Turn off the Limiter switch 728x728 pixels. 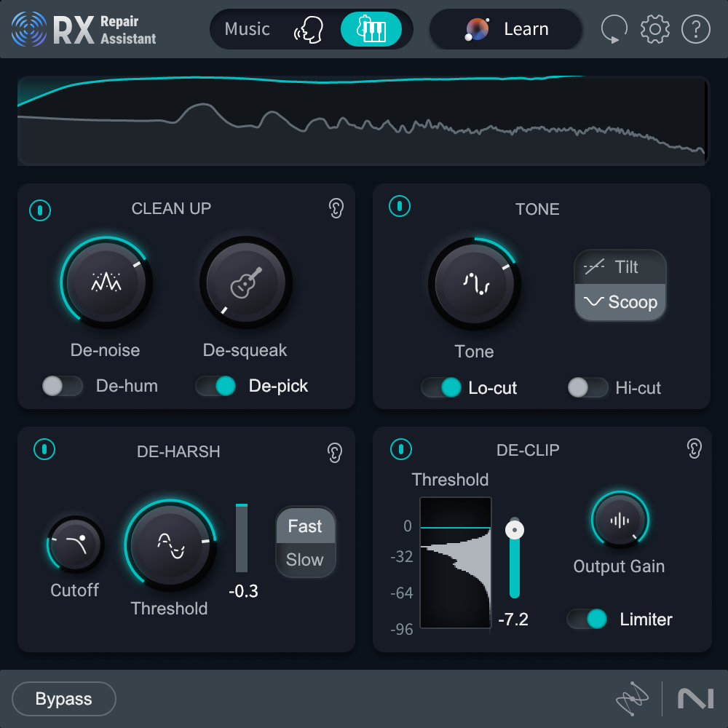(587, 620)
